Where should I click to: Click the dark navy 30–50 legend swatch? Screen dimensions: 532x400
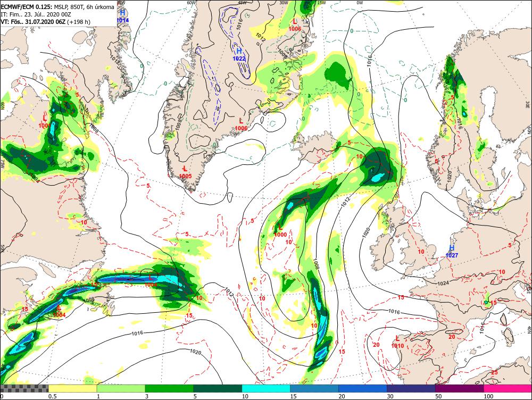[411, 388]
